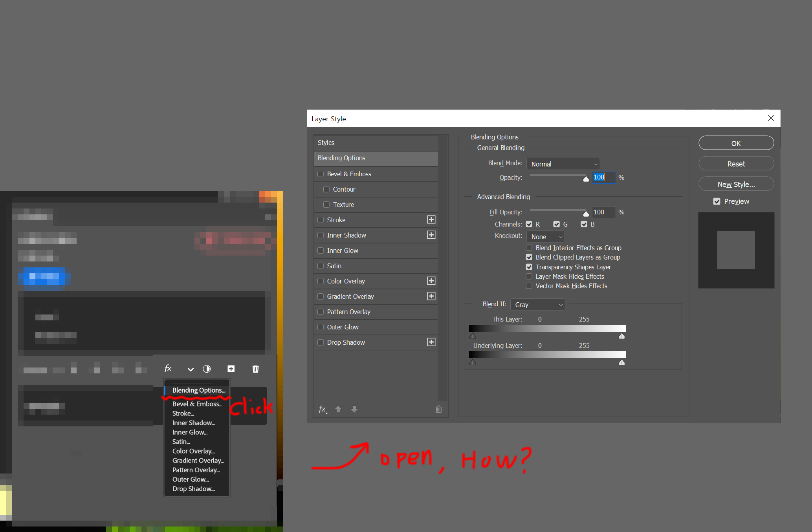Click the layers panel trash icon
Image resolution: width=812 pixels, height=532 pixels.
point(255,369)
